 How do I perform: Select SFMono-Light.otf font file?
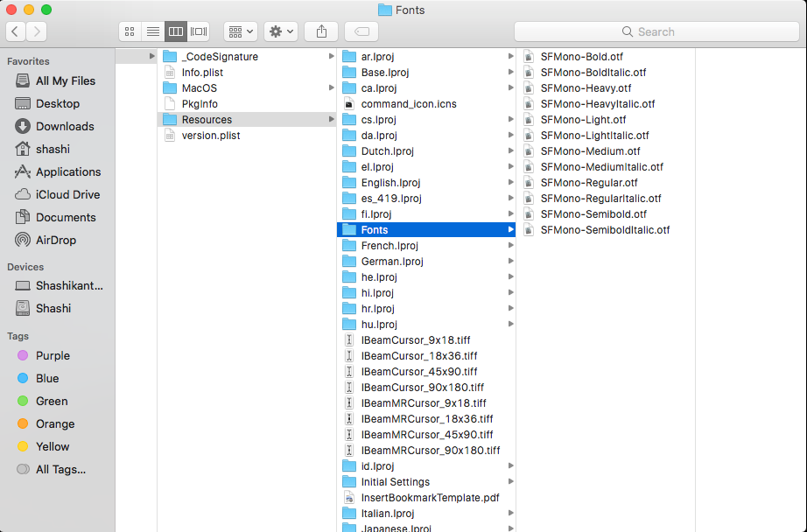[606, 119]
